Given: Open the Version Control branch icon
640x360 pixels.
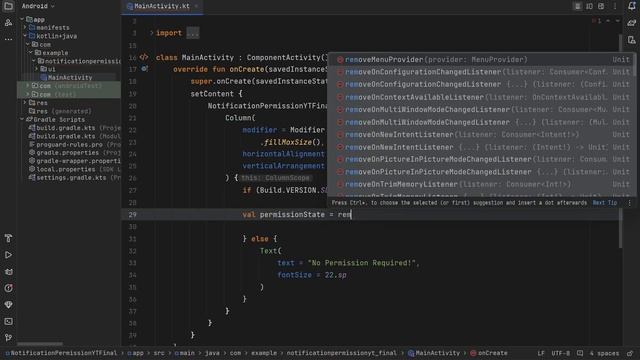Looking at the screenshot, I should click(x=8, y=338).
